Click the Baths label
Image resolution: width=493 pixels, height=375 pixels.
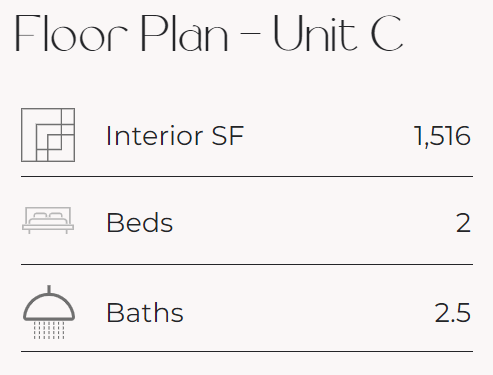pos(145,313)
